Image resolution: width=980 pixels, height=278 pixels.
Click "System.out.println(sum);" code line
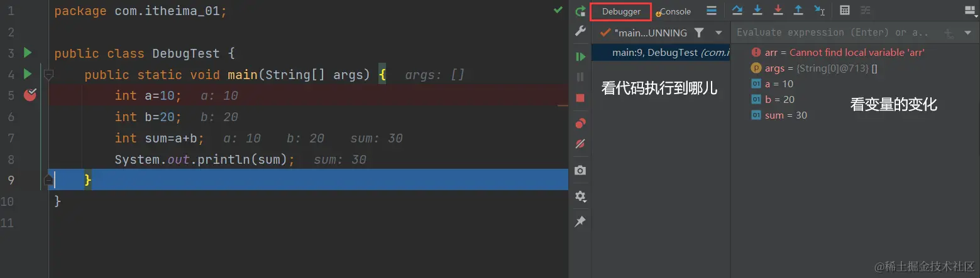(x=205, y=159)
